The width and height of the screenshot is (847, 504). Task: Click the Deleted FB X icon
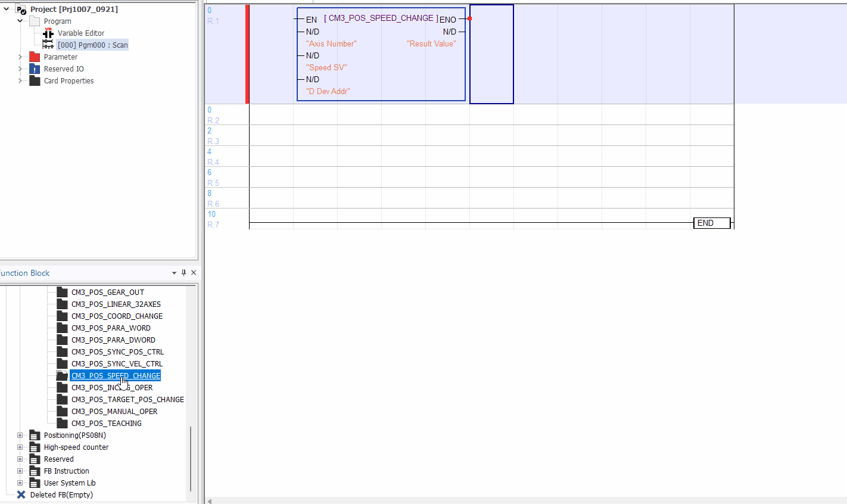[21, 495]
